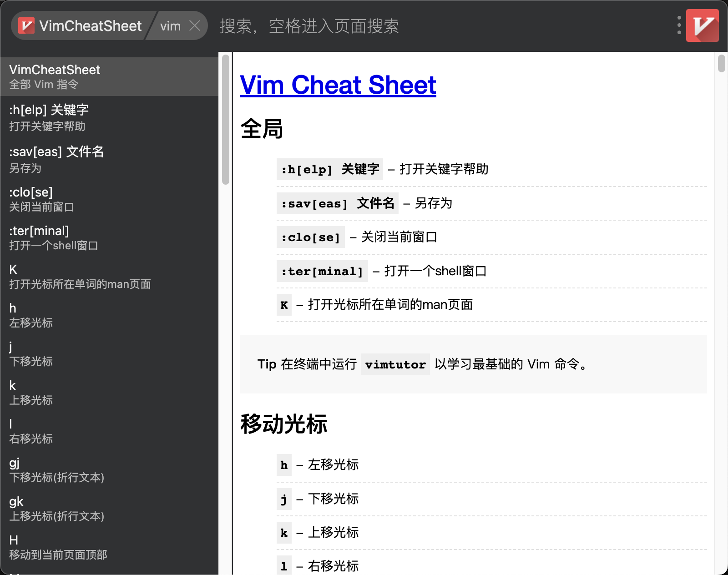The width and height of the screenshot is (728, 575).
Task: Select the gk 上移光标(折行文本) list item
Action: [x=109, y=508]
